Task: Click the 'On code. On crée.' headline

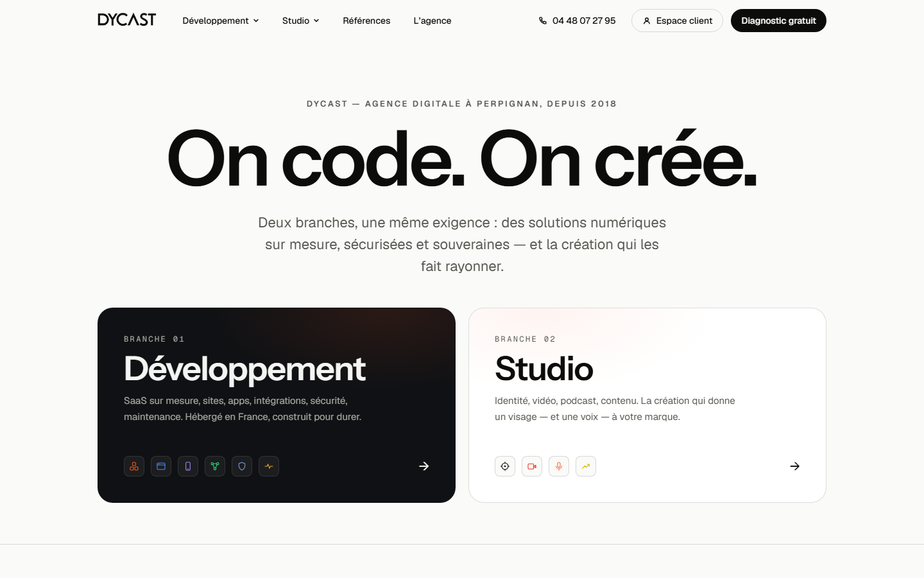Action: click(462, 159)
